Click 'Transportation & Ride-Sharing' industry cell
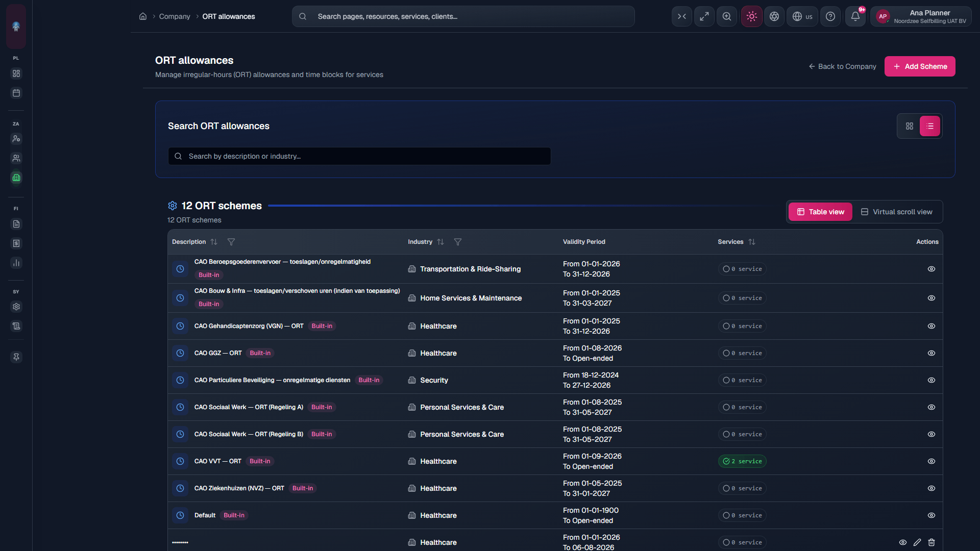Viewport: 980px width, 551px height. coord(470,269)
